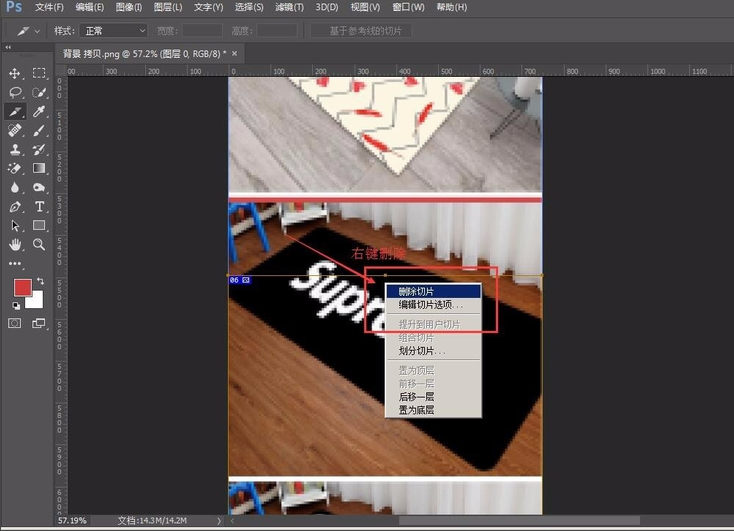734x531 pixels.
Task: Open the 编辑(E) menu
Action: (89, 7)
